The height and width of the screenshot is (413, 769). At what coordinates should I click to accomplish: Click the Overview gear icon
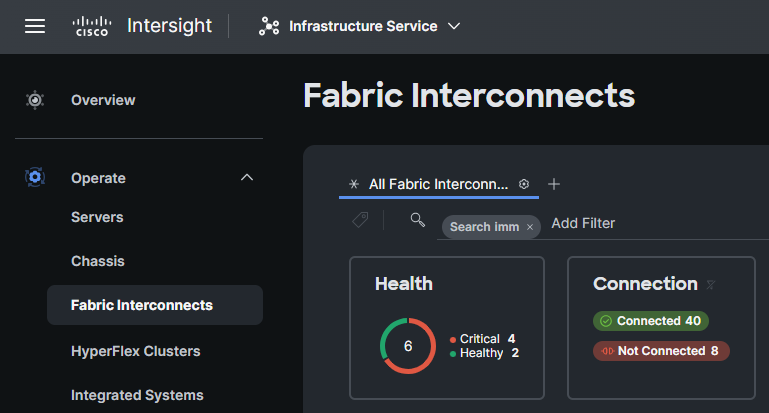(35, 100)
